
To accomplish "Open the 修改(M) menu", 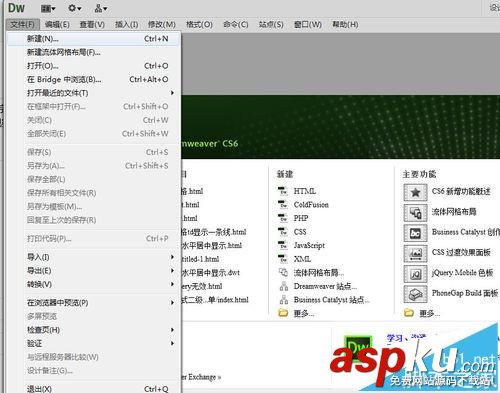I will [162, 24].
